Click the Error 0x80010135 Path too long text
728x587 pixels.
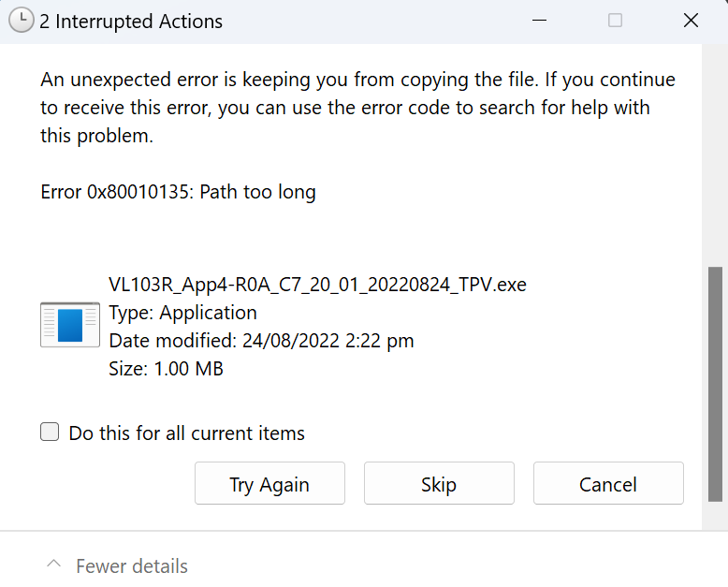point(179,192)
